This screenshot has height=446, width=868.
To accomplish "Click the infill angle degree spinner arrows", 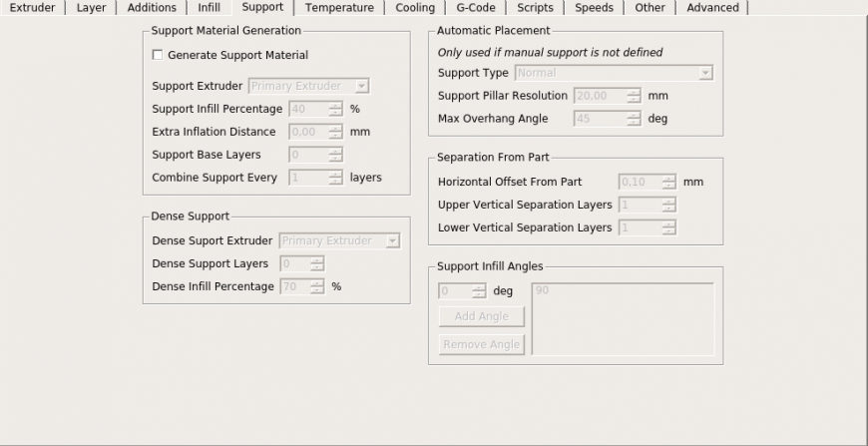I will pos(479,291).
